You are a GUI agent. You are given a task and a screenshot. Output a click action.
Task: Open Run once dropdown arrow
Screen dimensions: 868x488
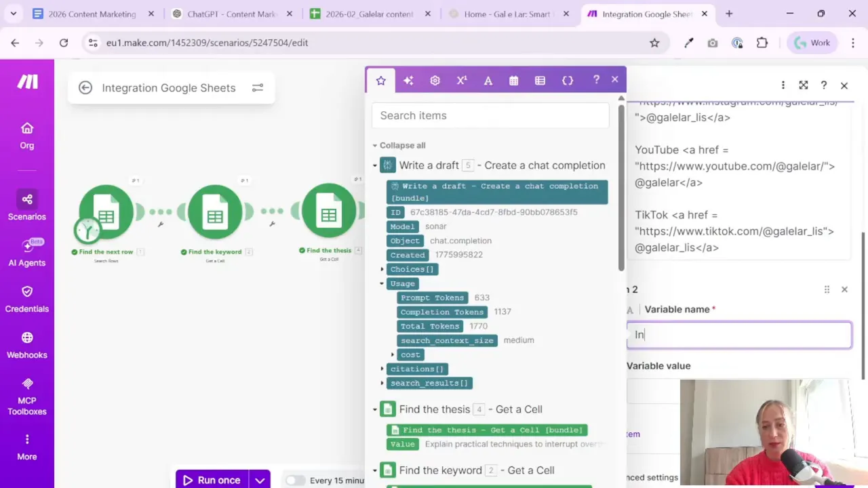260,480
